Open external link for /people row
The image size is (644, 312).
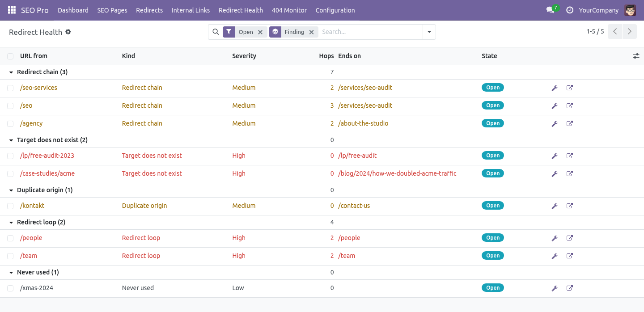click(x=570, y=238)
